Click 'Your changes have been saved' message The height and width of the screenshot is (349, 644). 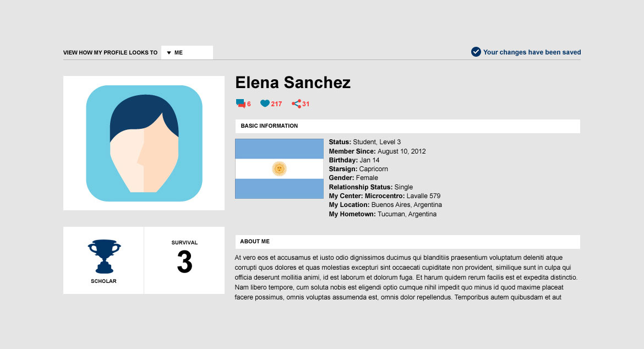(x=532, y=52)
